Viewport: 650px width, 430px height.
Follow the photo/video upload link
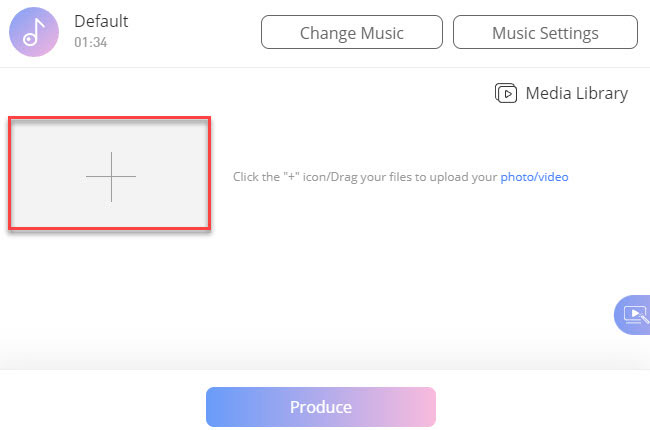point(534,177)
